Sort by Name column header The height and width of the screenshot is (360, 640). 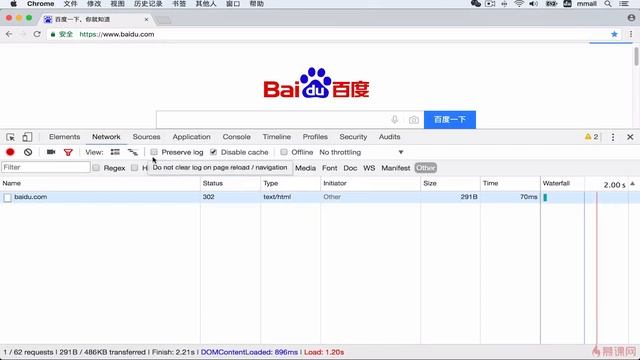100,183
